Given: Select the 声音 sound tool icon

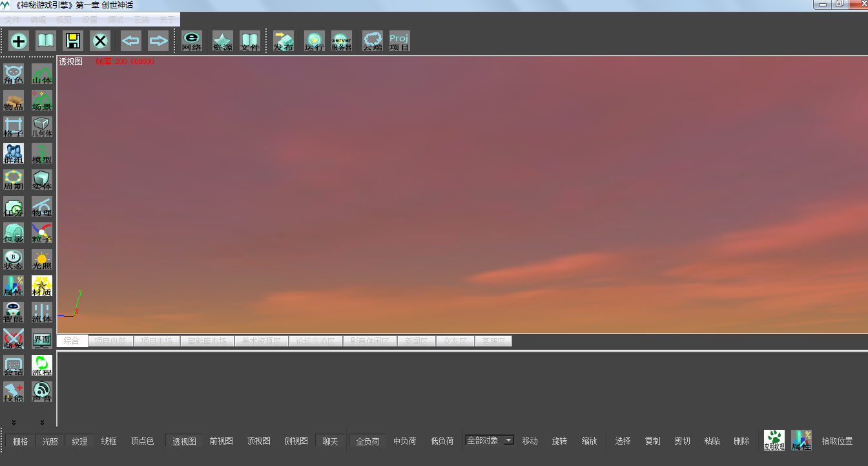Looking at the screenshot, I should click(42, 392).
